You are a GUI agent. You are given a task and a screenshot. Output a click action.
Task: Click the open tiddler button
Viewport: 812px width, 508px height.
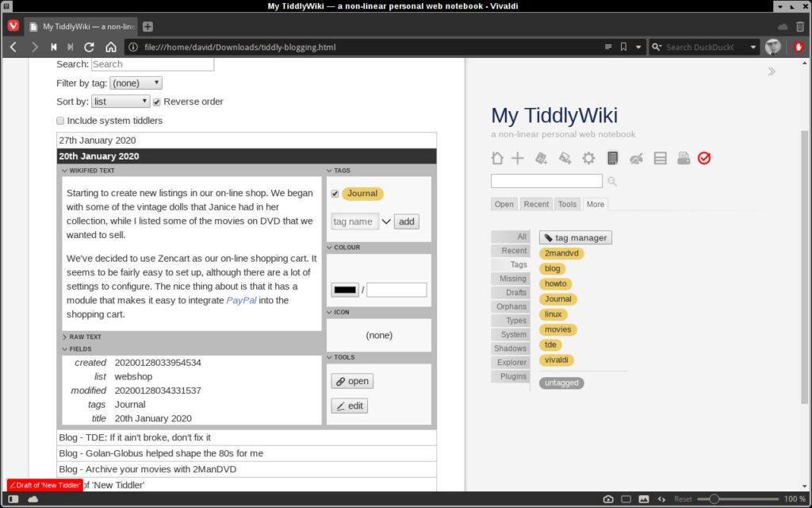pyautogui.click(x=352, y=382)
